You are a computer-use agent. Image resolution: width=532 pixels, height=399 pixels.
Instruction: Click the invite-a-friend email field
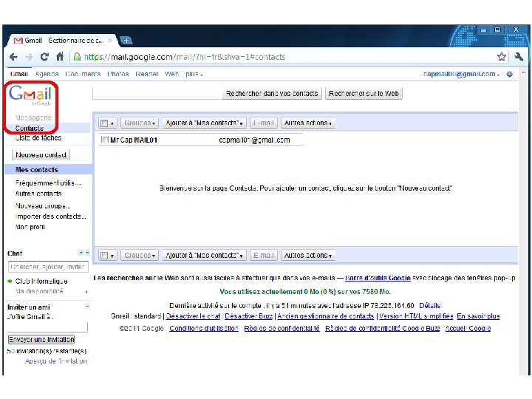pos(47,327)
